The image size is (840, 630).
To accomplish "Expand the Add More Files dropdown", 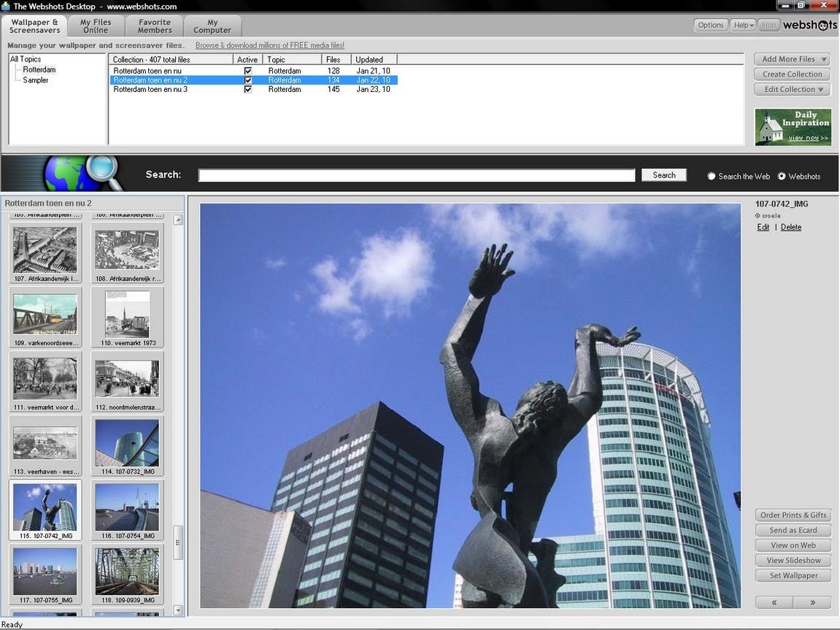I will [x=793, y=59].
